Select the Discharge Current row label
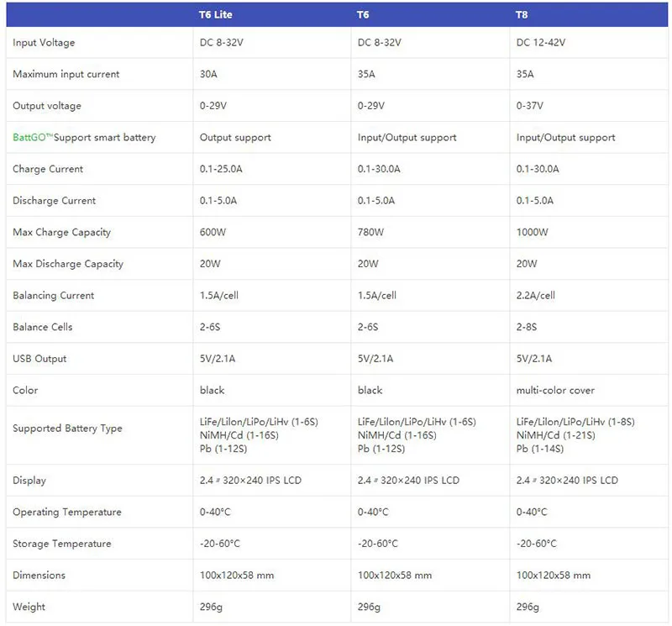Screen dimensions: 672x626 point(55,201)
